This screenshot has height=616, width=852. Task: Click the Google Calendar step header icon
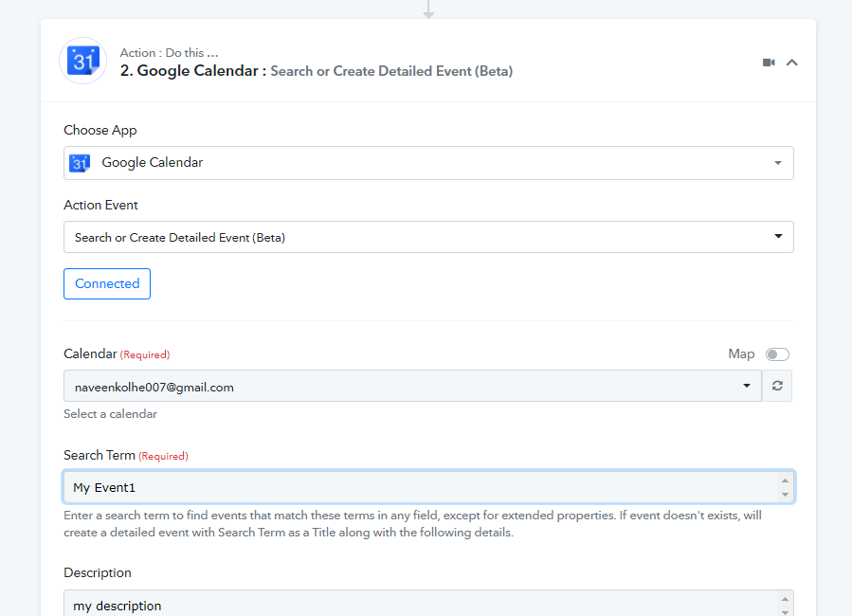[x=82, y=61]
